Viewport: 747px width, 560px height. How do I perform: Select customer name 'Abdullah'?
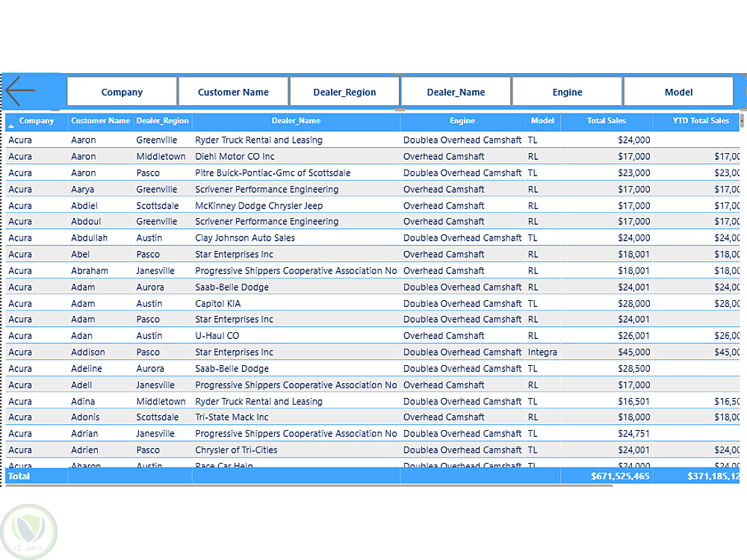point(89,237)
